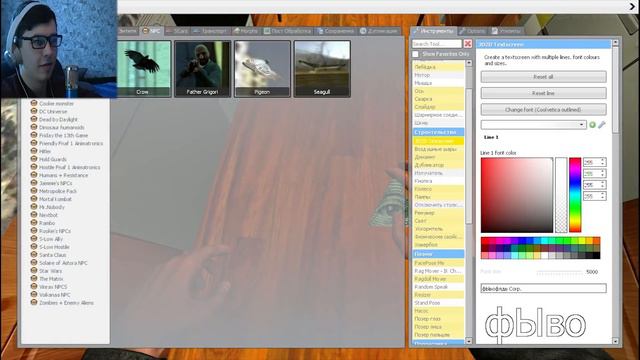Screen dimensions: 640x360
Task: Open the Cookie monster NPC category
Action: click(56, 104)
